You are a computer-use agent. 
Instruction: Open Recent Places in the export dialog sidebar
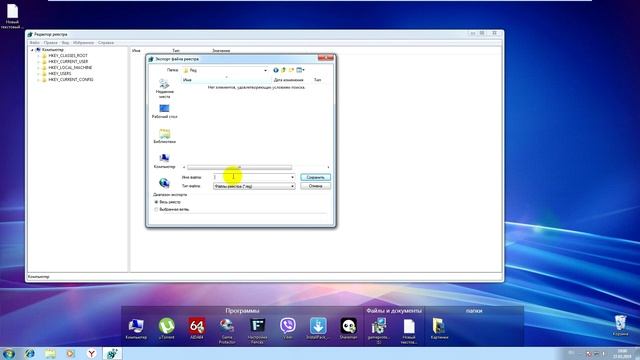164,88
